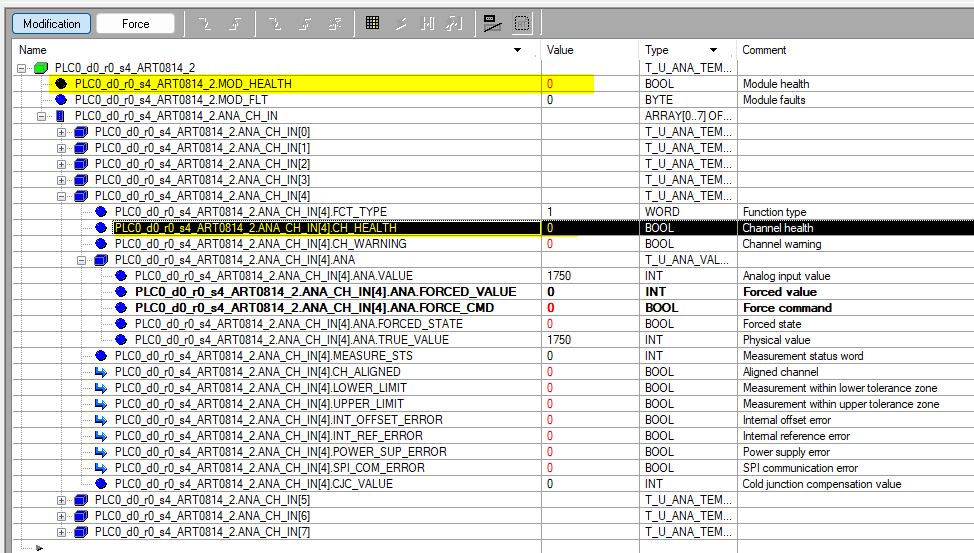Viewport: 974px width, 553px height.
Task: Click the Value cell of MOD_HEALTH
Action: [x=589, y=84]
